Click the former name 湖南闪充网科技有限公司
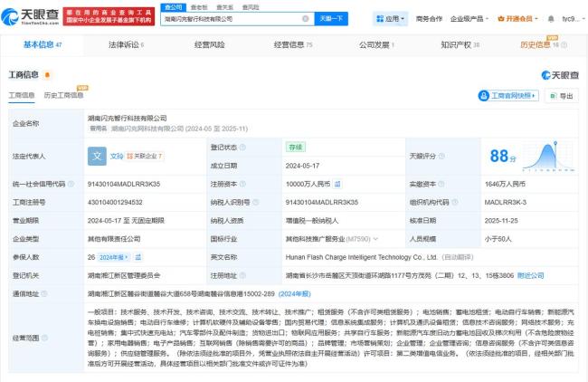This screenshot has width=588, height=382. 147,129
